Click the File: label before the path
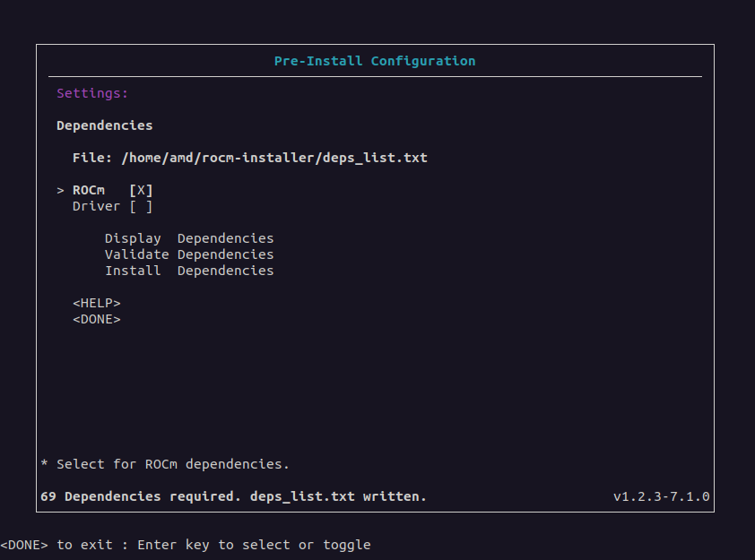 (x=92, y=158)
